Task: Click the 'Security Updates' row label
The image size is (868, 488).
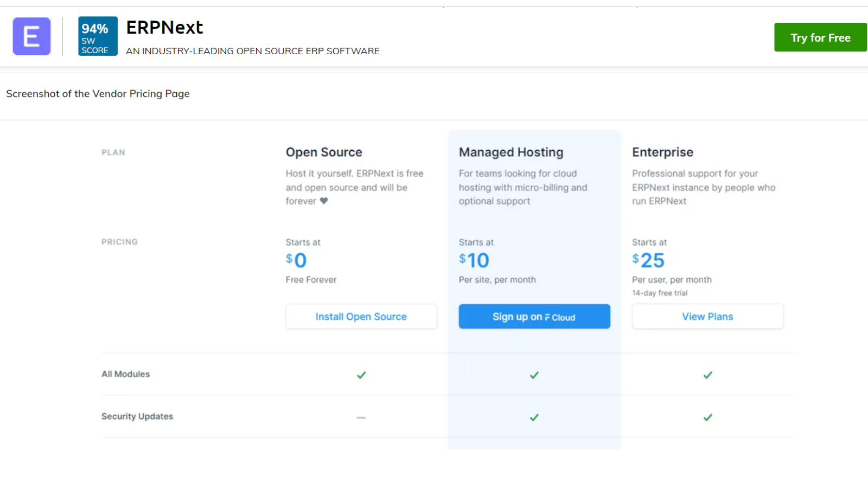Action: click(137, 416)
